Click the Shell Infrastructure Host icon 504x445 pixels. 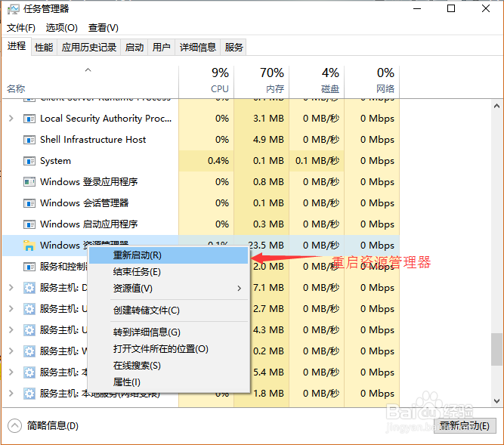(x=29, y=140)
